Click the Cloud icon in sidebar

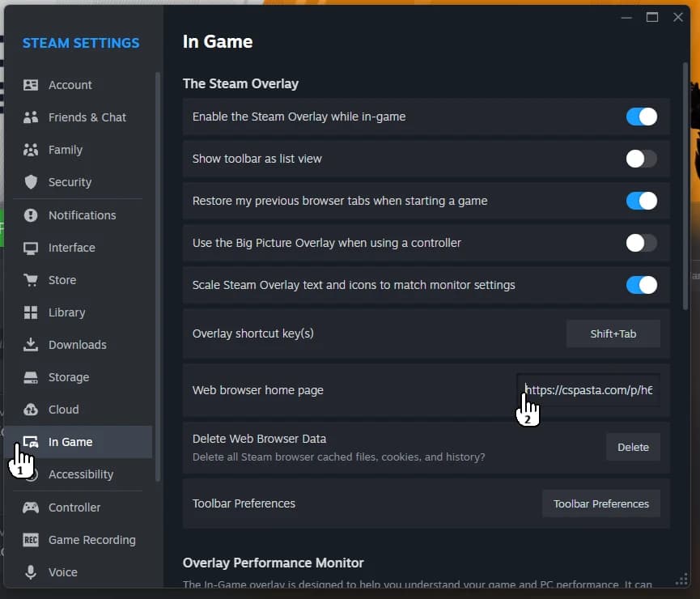point(31,410)
